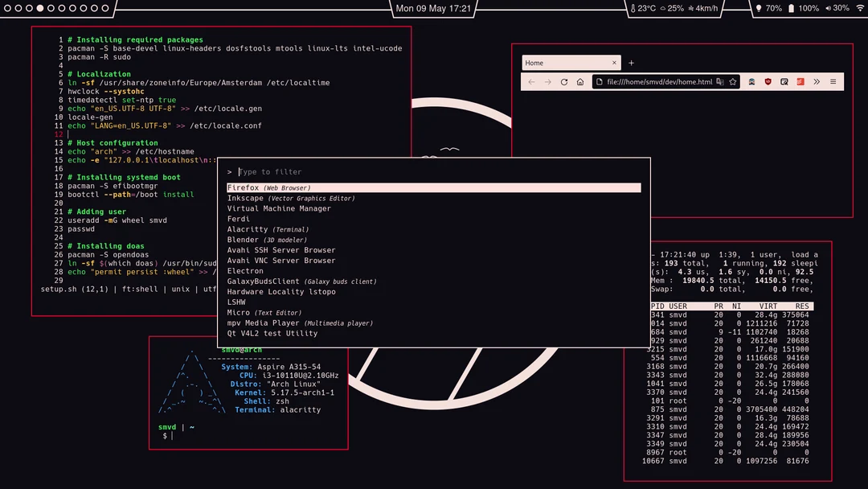Open the uBlock Origin extension panel
Image resolution: width=868 pixels, height=489 pixels.
click(x=768, y=81)
